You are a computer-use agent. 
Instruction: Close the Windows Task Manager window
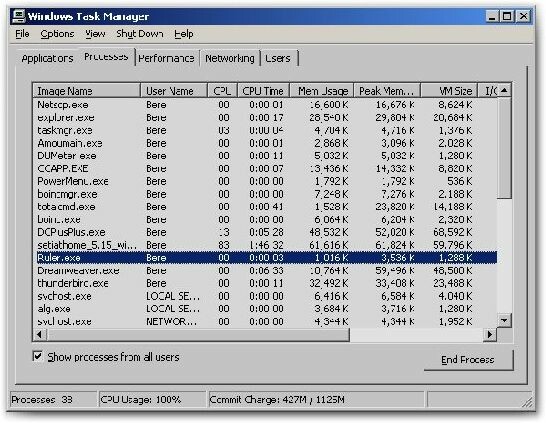(x=523, y=16)
